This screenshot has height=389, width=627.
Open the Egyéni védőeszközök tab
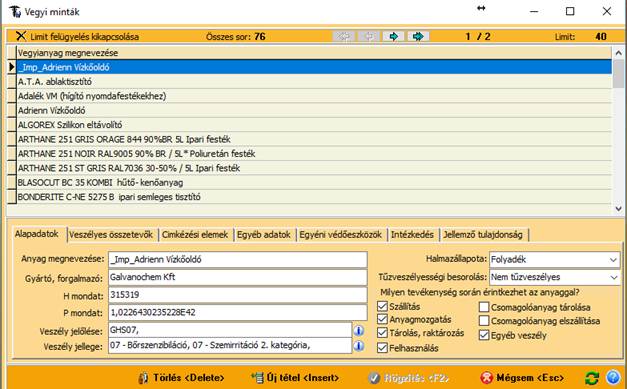pos(341,235)
